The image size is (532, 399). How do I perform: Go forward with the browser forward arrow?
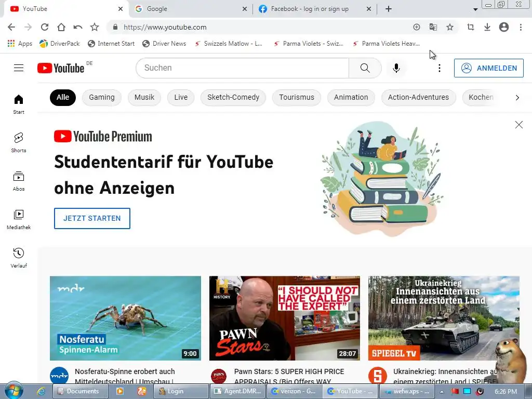click(x=28, y=27)
